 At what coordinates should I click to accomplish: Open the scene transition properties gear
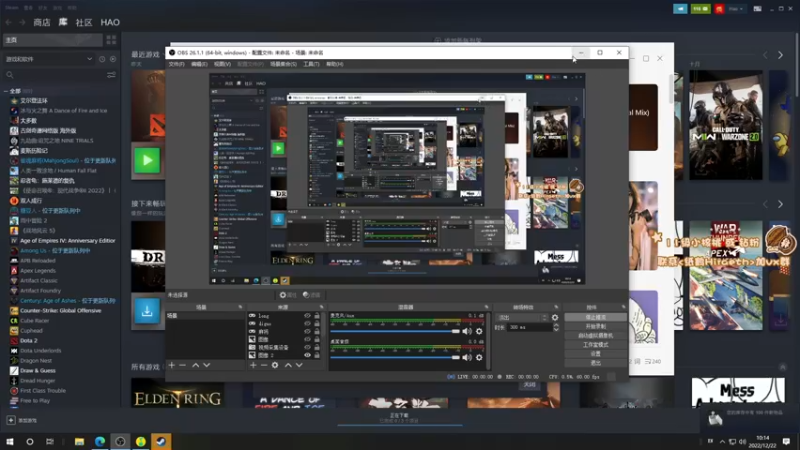[x=555, y=317]
